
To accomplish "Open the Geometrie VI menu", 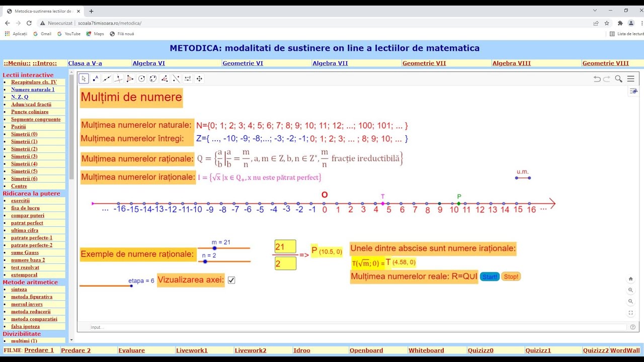I will tap(243, 63).
